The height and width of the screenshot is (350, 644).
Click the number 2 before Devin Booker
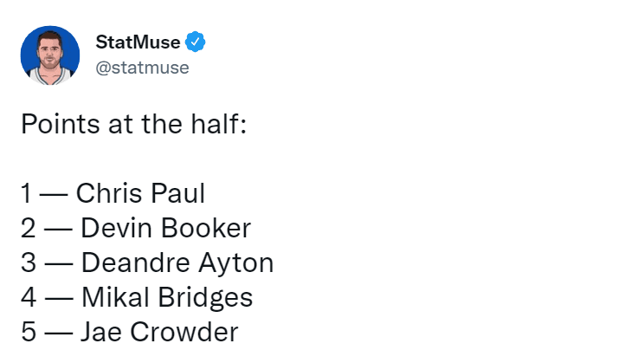tap(29, 228)
